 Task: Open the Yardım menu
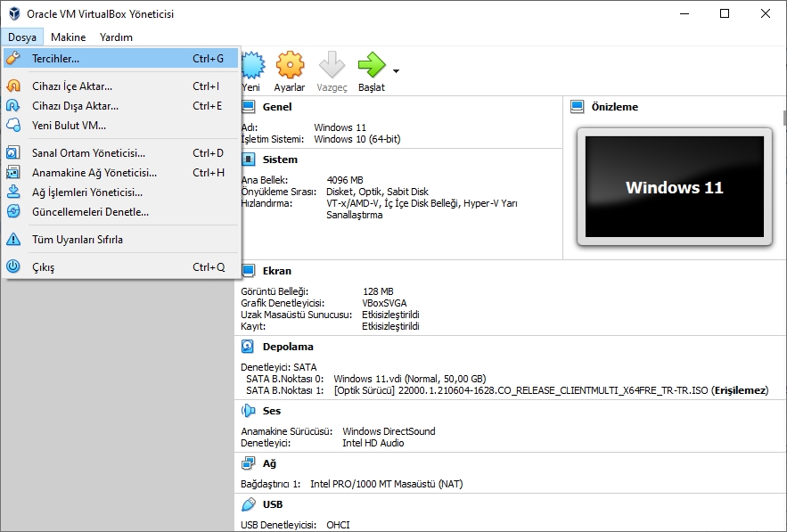(x=116, y=37)
